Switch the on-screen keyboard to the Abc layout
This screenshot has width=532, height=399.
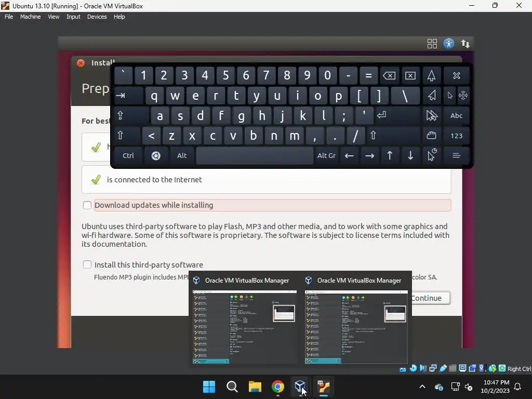point(456,115)
